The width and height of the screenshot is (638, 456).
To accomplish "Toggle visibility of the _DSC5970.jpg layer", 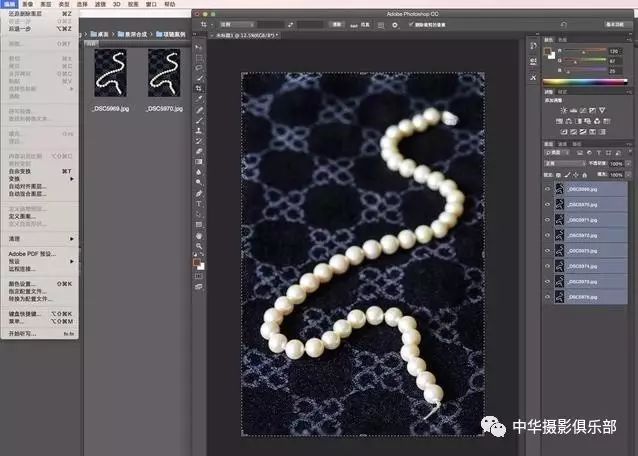I will pos(547,204).
